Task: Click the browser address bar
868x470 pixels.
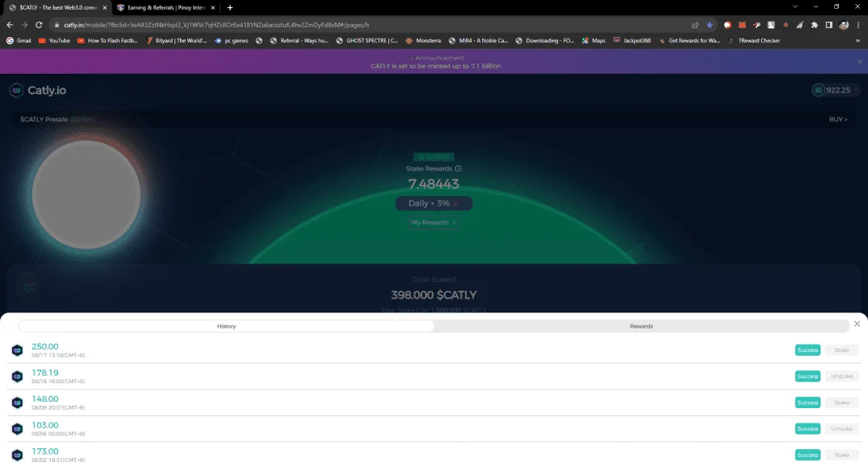Action: [371, 25]
